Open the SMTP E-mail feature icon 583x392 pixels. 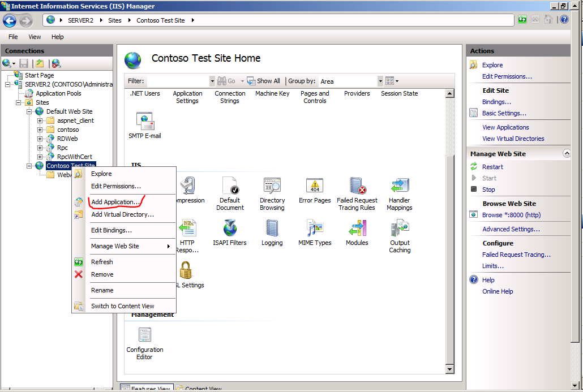[145, 125]
